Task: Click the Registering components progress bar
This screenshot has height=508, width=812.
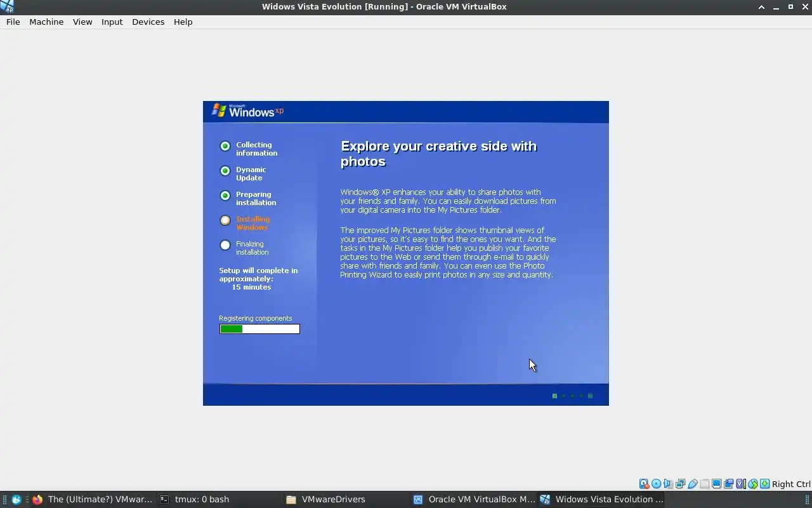Action: tap(259, 329)
